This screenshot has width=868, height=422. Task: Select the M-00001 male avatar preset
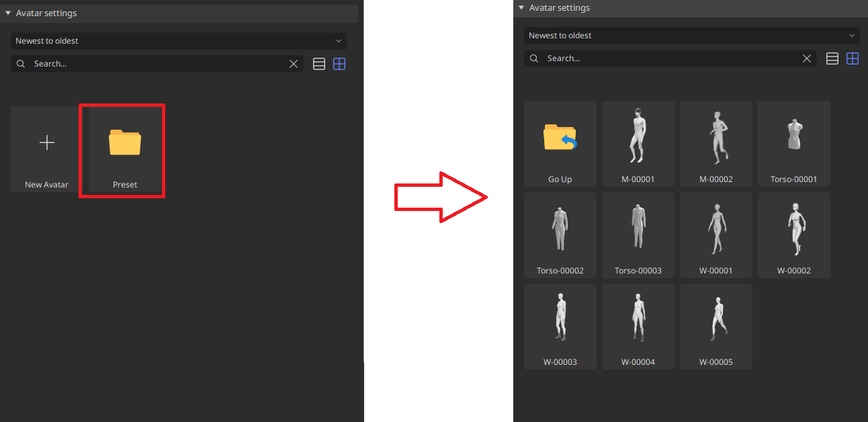pyautogui.click(x=638, y=144)
